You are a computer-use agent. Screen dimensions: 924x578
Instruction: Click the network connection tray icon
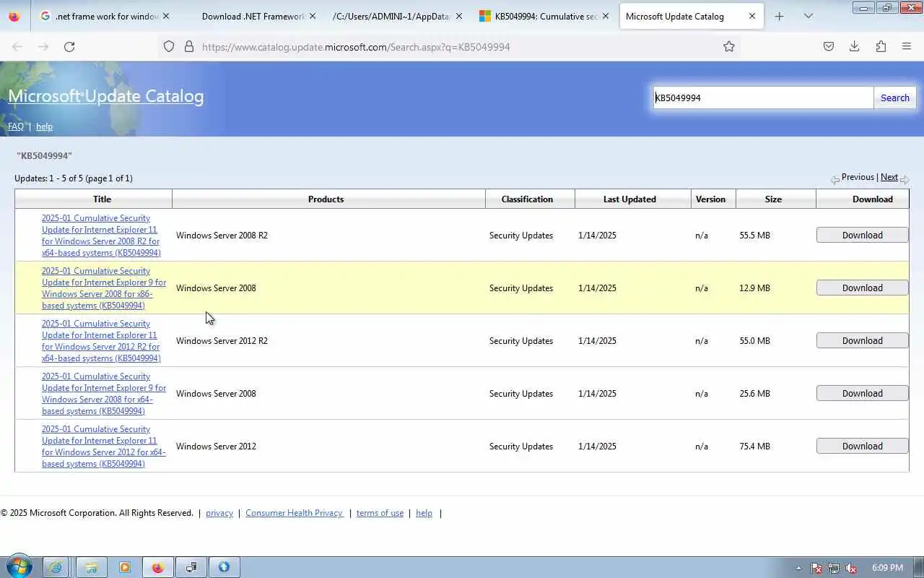point(834,568)
